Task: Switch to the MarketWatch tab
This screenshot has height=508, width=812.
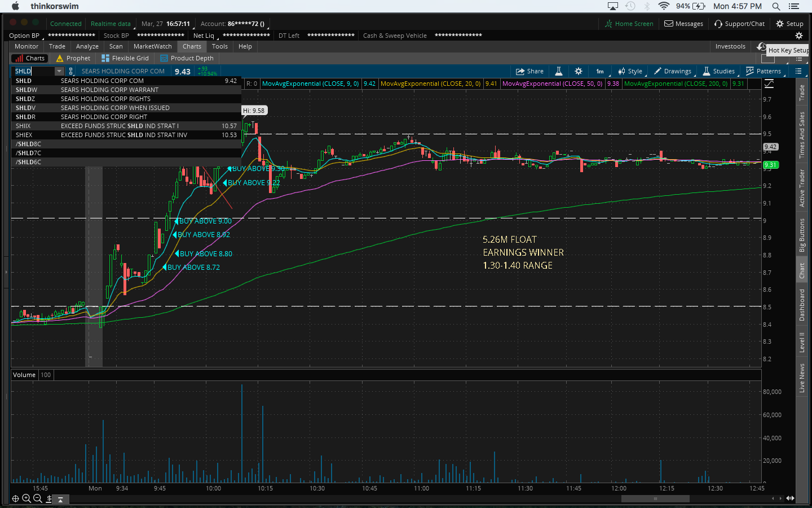Action: coord(152,46)
